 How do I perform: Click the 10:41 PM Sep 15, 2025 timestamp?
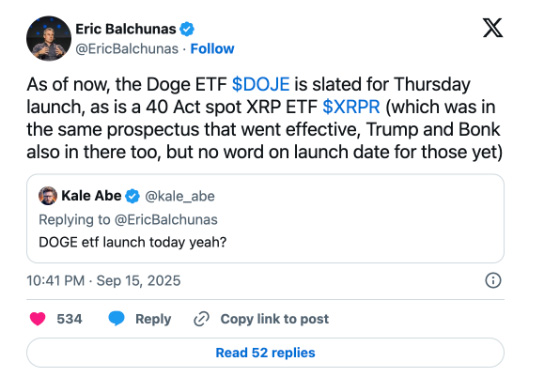103,281
